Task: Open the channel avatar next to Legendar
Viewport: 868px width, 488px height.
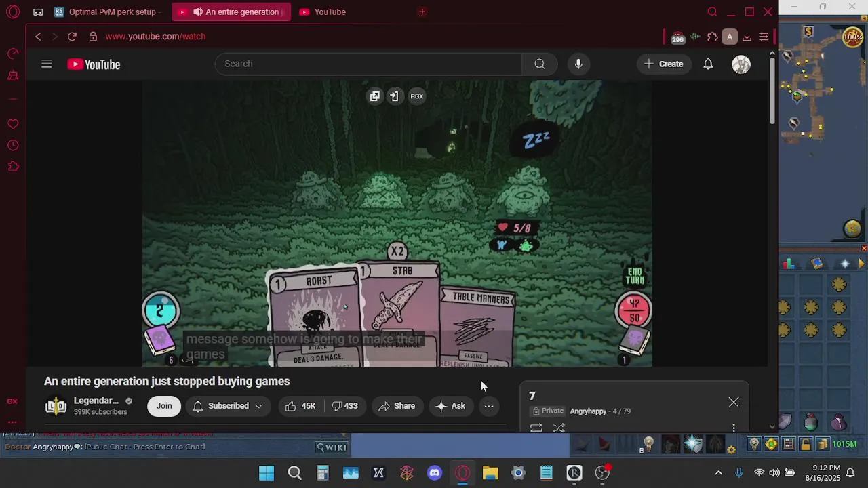Action: pyautogui.click(x=56, y=406)
